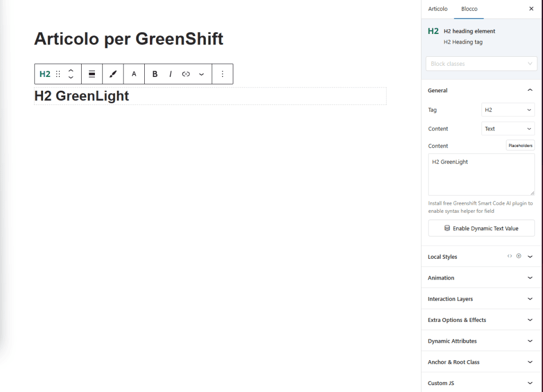Expand the Custom JS section
543x392 pixels.
tap(481, 383)
